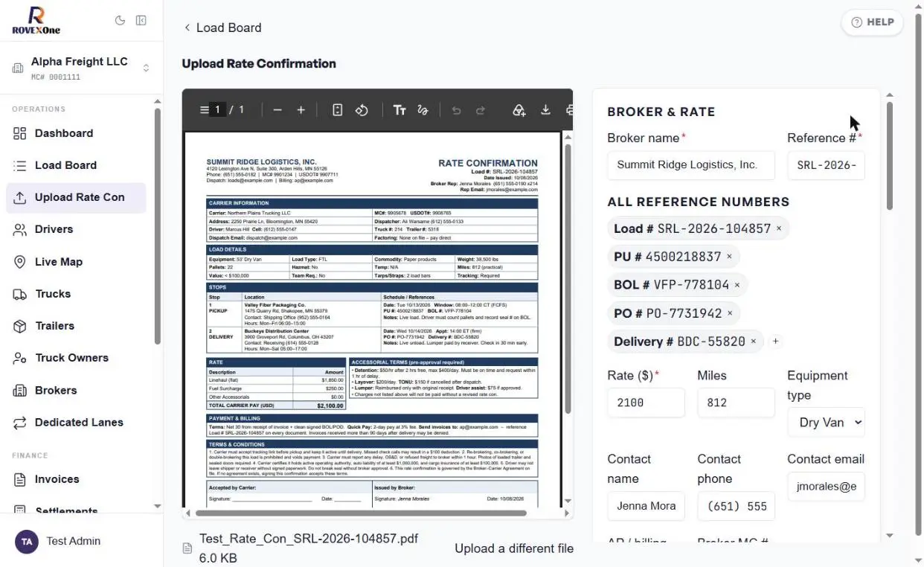The height and width of the screenshot is (567, 924).
Task: Click the PDF add-to-Drive icon
Action: 519,110
